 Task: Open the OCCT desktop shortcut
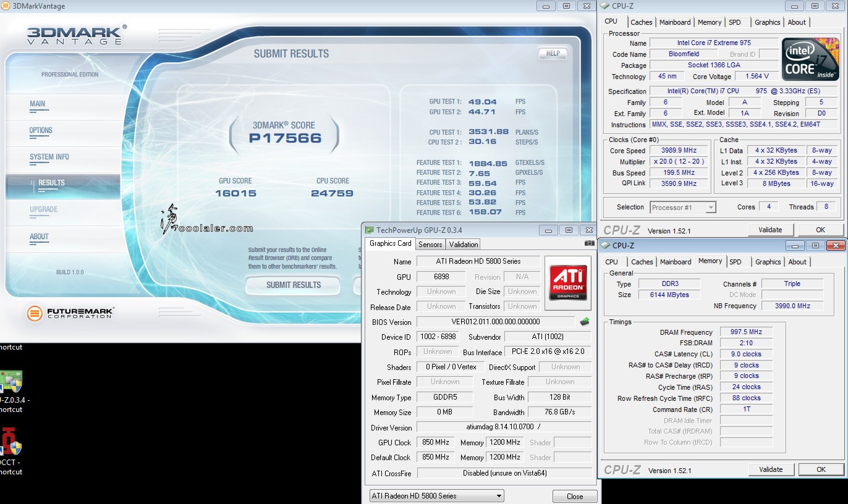11,451
